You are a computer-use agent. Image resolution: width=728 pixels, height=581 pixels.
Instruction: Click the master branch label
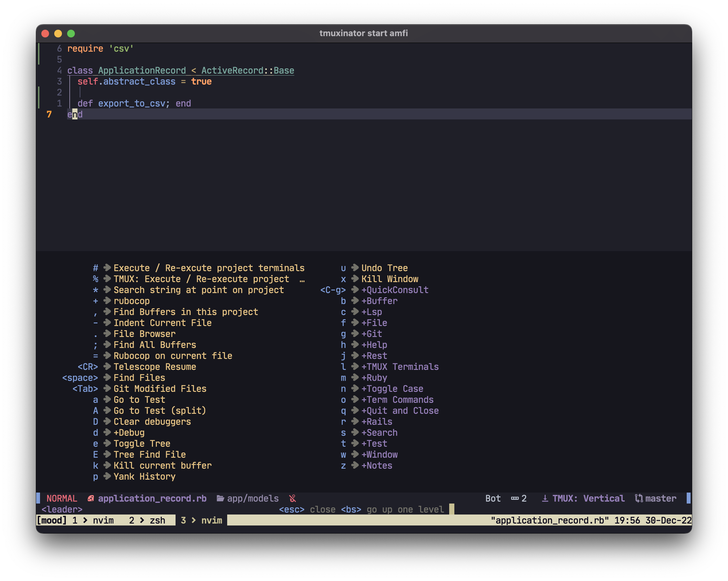click(x=661, y=499)
